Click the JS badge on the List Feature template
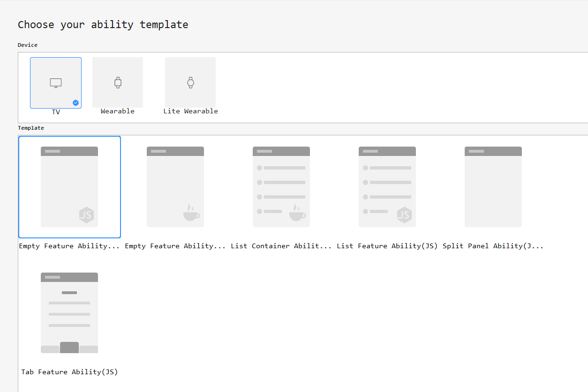Image resolution: width=588 pixels, height=392 pixels. [404, 215]
